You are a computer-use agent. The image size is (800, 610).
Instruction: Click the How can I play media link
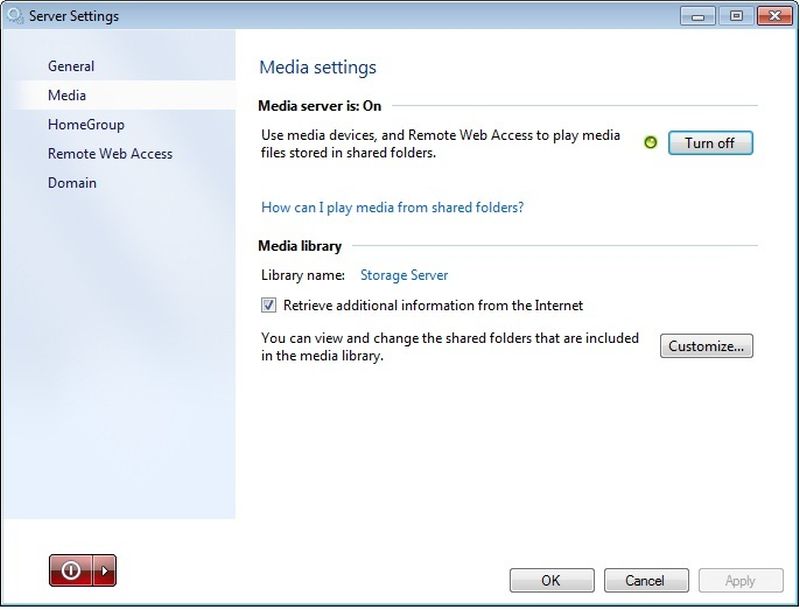pos(392,207)
